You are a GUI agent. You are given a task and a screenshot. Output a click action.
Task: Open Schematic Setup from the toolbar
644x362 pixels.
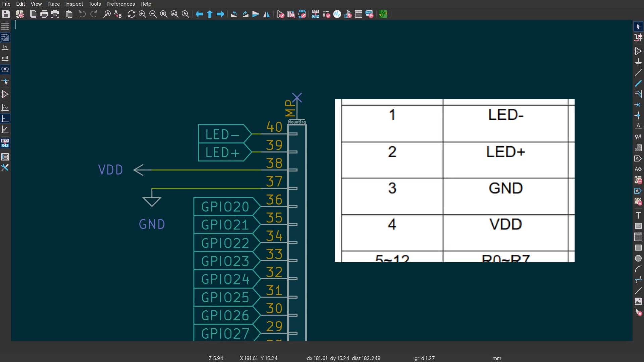[x=20, y=14]
